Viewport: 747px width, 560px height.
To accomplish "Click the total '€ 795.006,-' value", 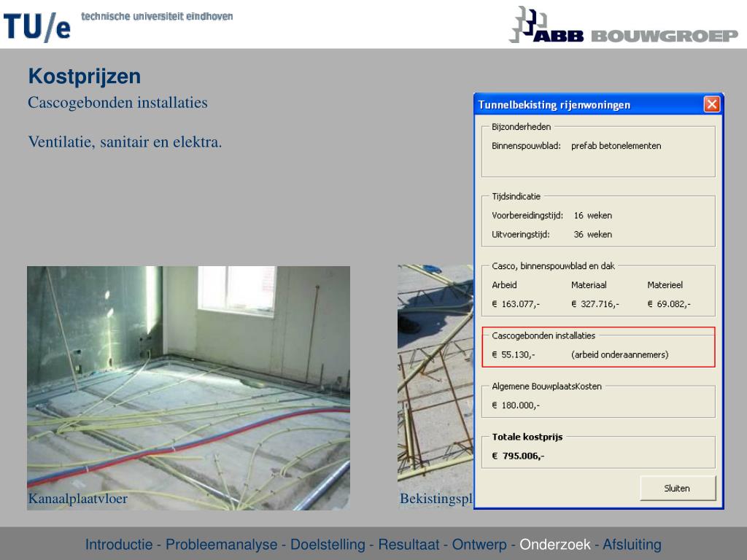I will 518,456.
